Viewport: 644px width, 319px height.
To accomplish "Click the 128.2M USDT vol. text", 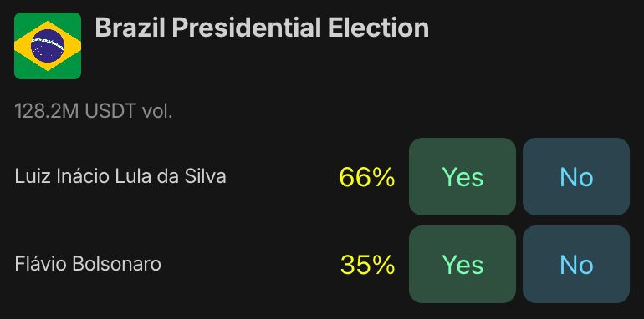I will (93, 112).
